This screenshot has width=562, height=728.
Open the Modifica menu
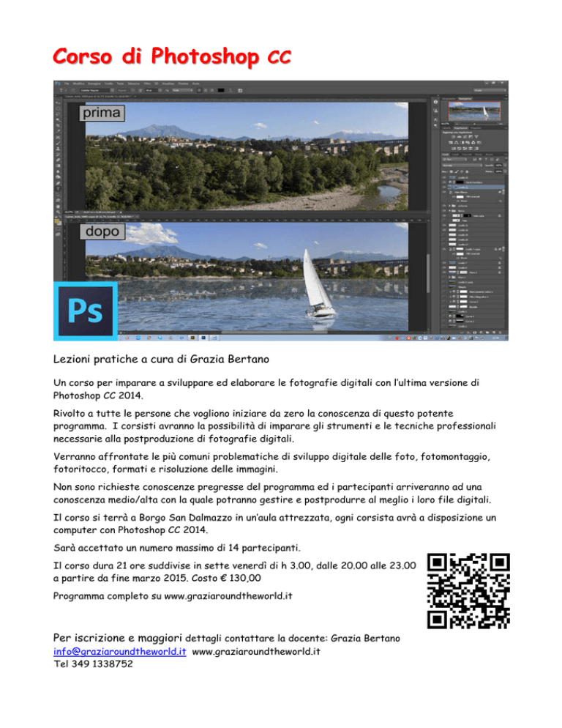click(x=78, y=83)
